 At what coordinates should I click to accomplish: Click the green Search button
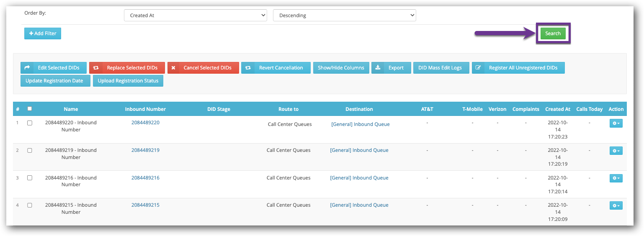tap(553, 33)
